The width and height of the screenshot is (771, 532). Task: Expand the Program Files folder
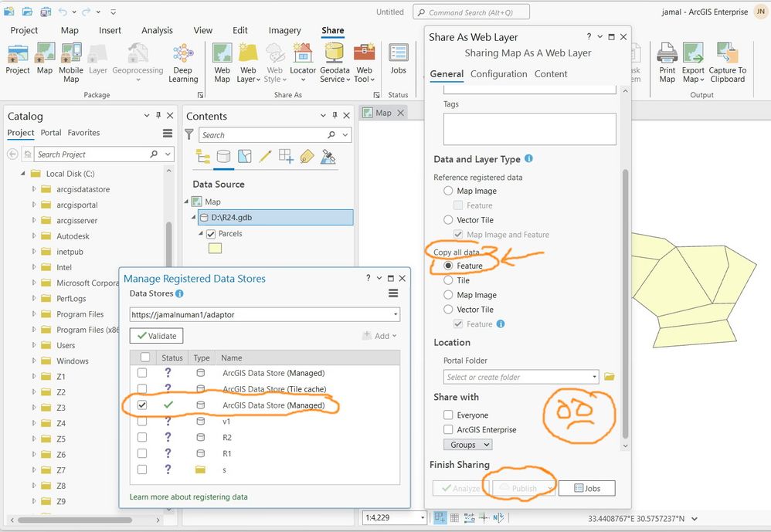[34, 314]
